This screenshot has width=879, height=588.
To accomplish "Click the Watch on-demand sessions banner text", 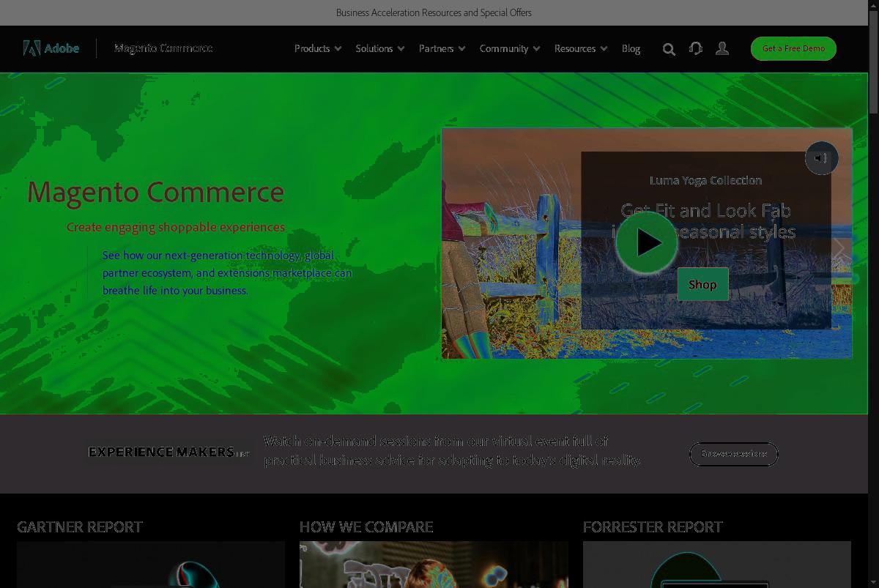I will tap(452, 450).
